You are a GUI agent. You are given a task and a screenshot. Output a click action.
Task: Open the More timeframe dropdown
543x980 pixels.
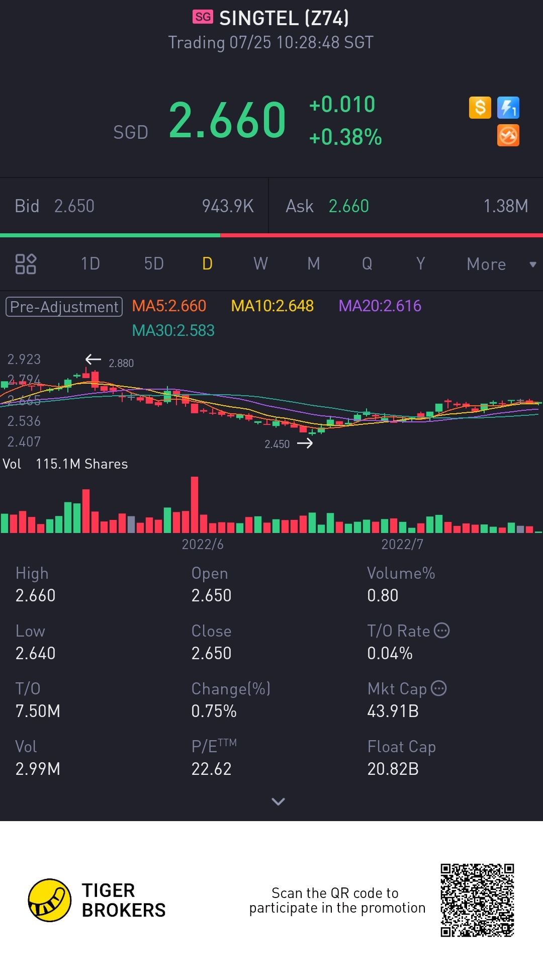(x=501, y=264)
